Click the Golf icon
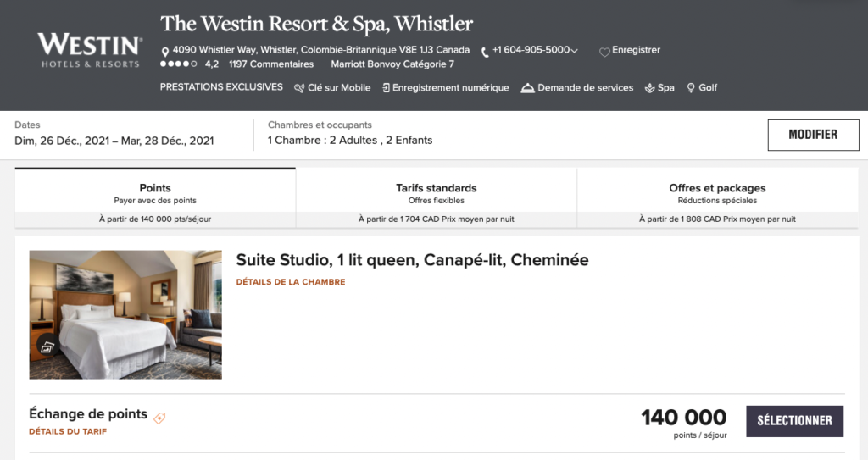 (x=691, y=88)
